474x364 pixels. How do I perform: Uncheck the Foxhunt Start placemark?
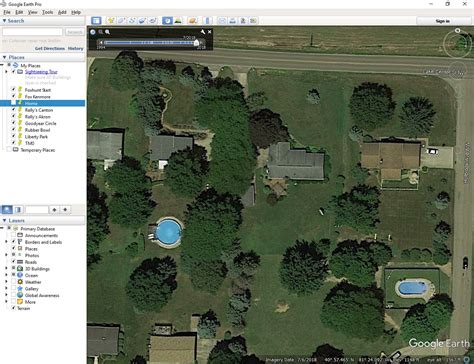[x=13, y=90]
